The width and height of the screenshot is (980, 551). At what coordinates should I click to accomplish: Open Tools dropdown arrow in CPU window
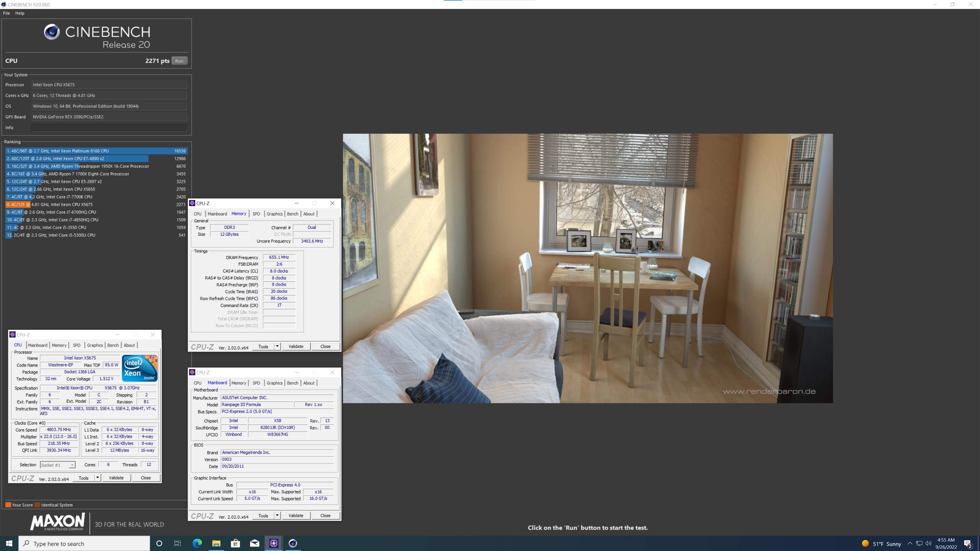point(97,478)
